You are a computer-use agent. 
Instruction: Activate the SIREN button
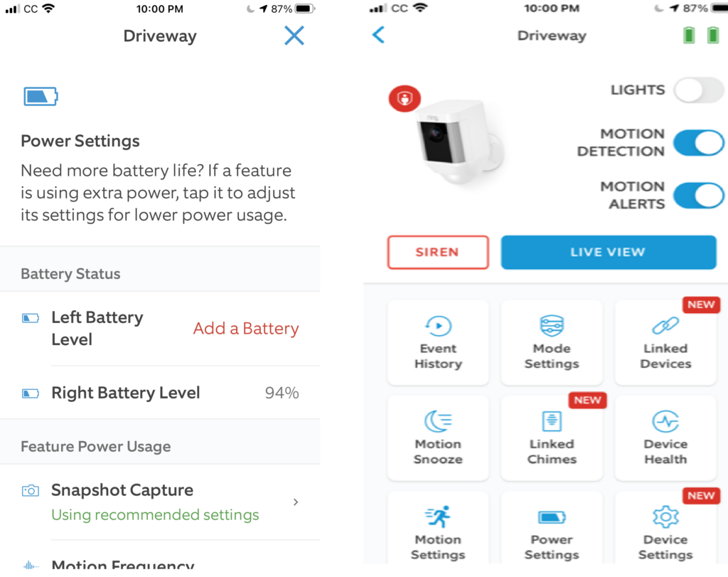tap(438, 252)
